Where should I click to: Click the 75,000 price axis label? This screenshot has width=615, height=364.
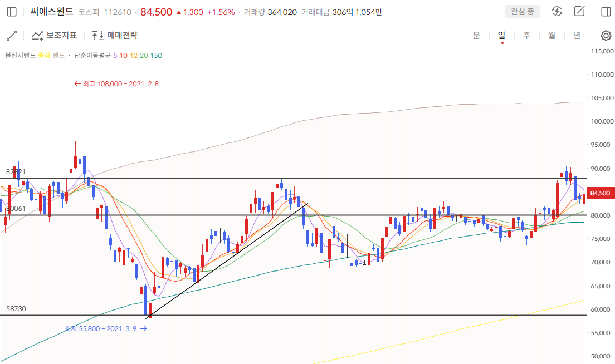(x=601, y=239)
